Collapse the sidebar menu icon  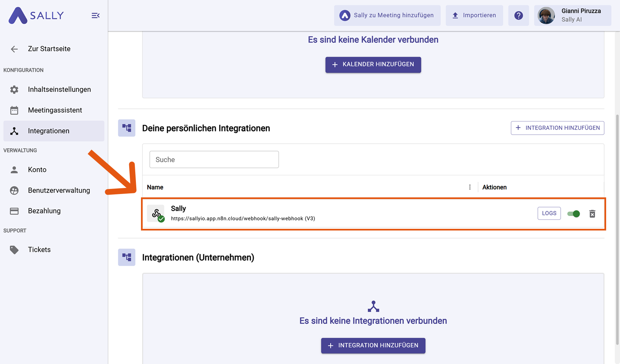click(96, 16)
